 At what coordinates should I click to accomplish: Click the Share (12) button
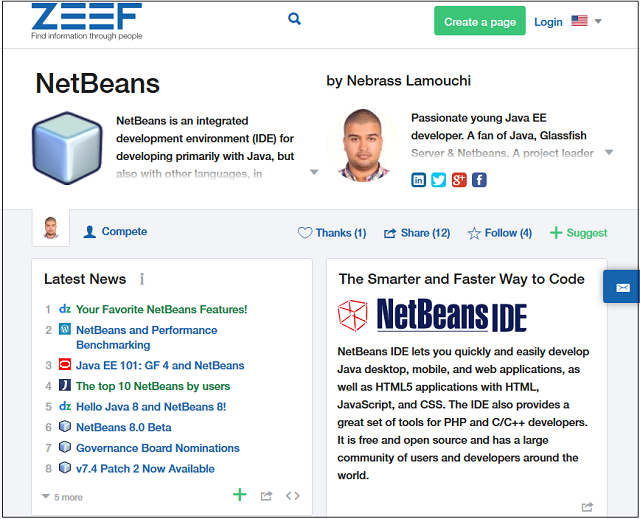click(417, 233)
